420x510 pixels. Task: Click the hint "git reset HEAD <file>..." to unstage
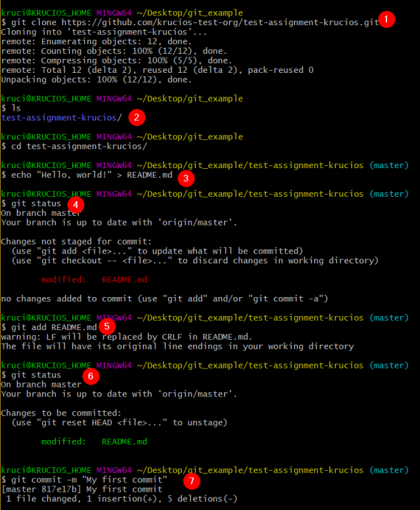click(119, 422)
